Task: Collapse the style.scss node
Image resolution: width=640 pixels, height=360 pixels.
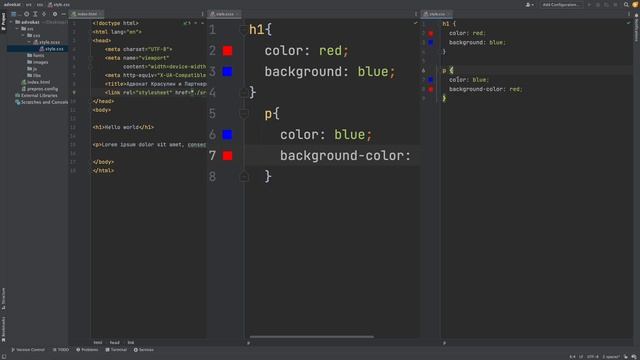Action: coord(29,42)
